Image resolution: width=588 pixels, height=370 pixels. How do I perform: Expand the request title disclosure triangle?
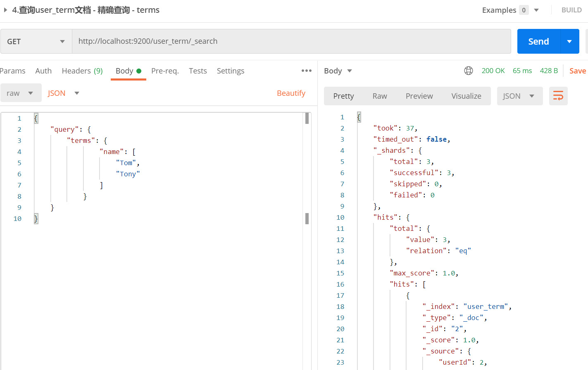pos(5,10)
